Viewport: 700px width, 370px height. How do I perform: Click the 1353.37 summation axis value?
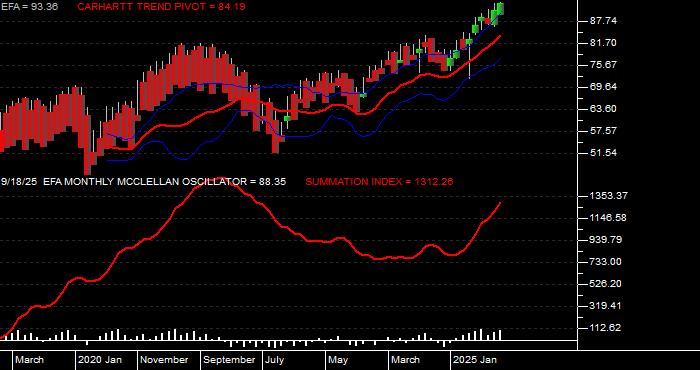[609, 195]
